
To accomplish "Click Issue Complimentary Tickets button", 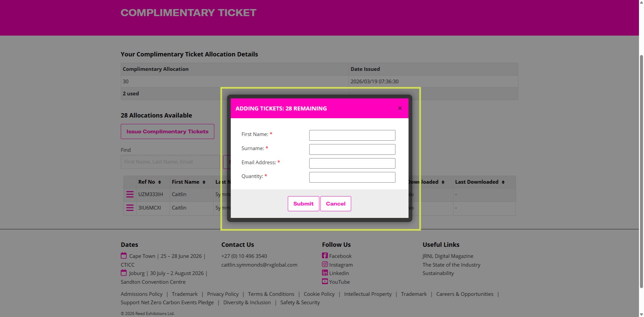I will (167, 132).
